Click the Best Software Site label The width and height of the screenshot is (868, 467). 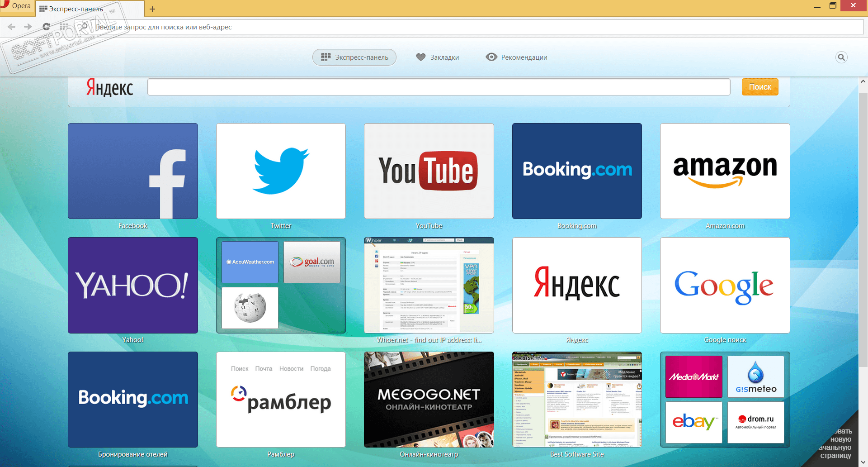[577, 454]
